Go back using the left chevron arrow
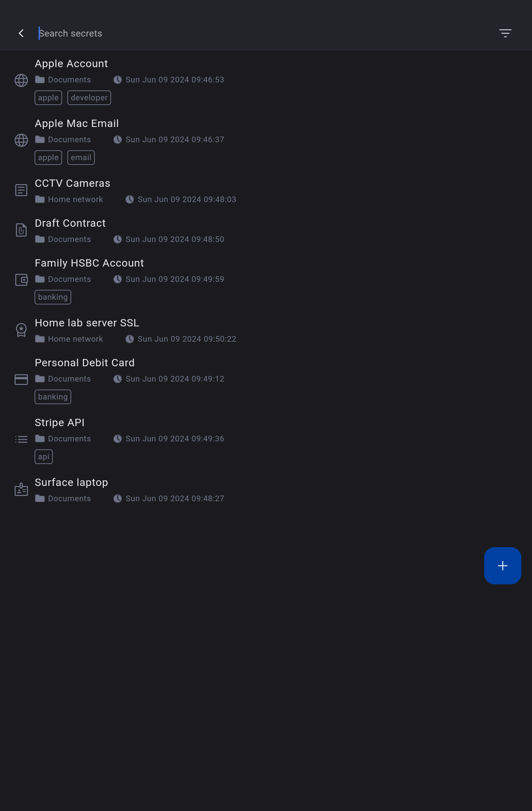The image size is (532, 811). [21, 33]
